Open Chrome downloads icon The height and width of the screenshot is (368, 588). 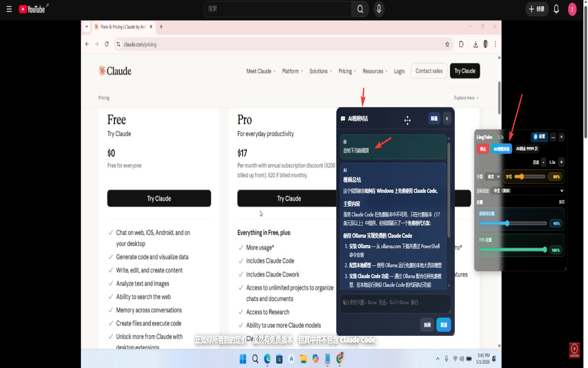pyautogui.click(x=475, y=44)
